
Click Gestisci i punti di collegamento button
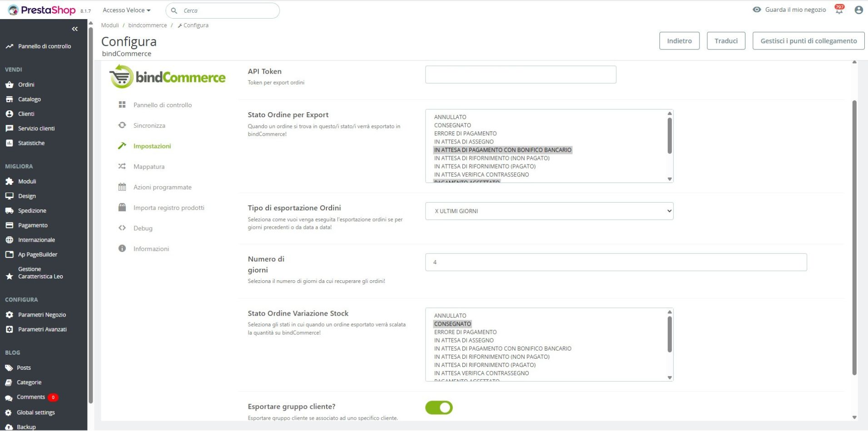(x=808, y=41)
